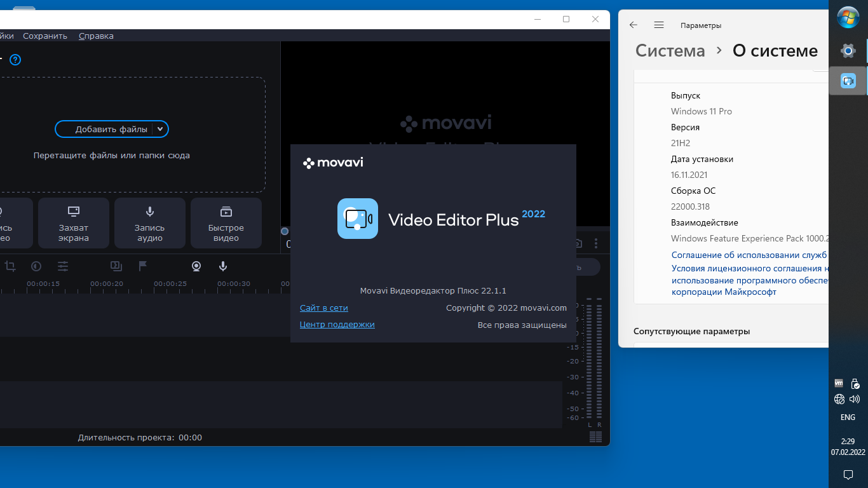Open the blue help question mark
This screenshot has height=488, width=868.
point(15,60)
